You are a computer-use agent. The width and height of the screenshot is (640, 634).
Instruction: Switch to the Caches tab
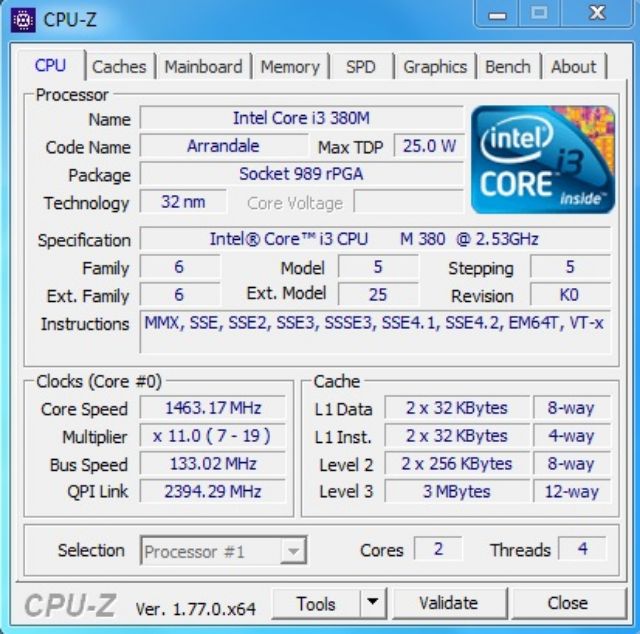tap(119, 67)
